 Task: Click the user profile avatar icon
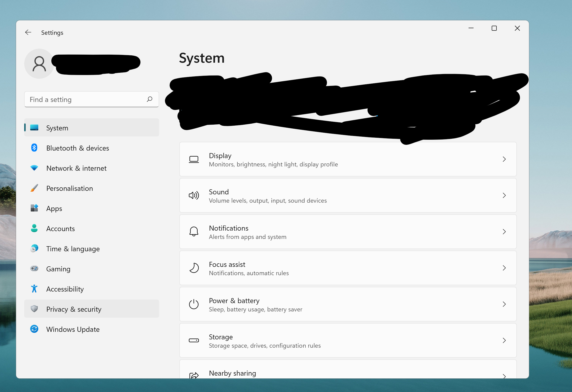click(x=39, y=64)
